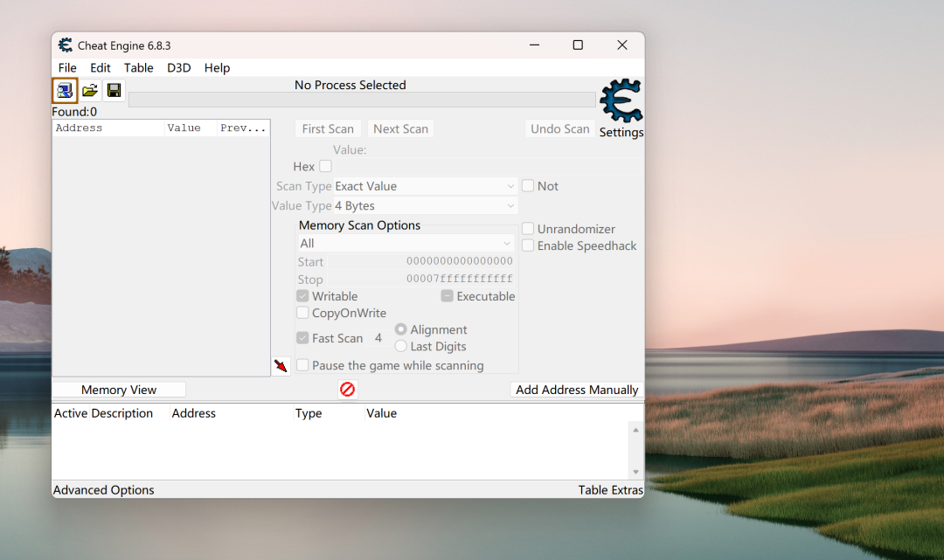Viewport: 944px width, 560px height.
Task: Open Advanced Options
Action: pos(103,490)
